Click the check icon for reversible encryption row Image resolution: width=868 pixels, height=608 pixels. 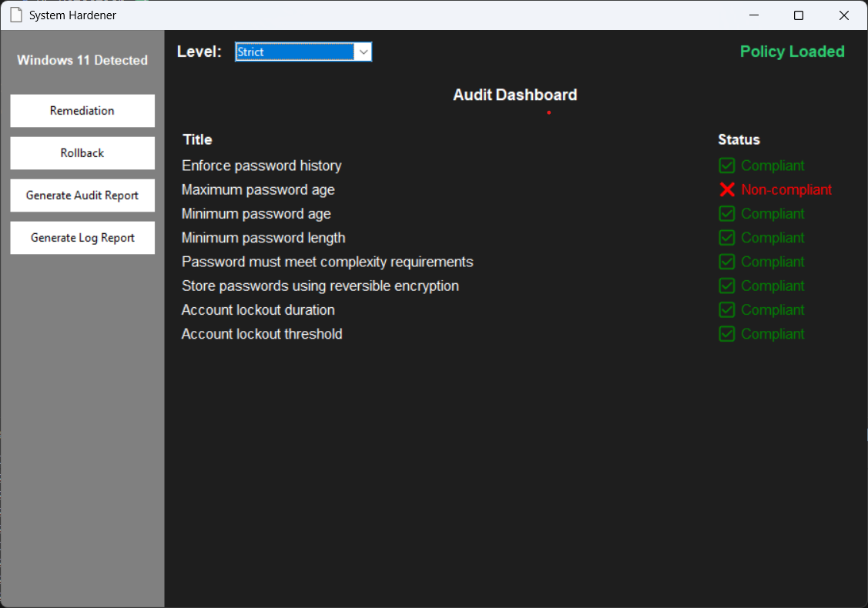(727, 286)
